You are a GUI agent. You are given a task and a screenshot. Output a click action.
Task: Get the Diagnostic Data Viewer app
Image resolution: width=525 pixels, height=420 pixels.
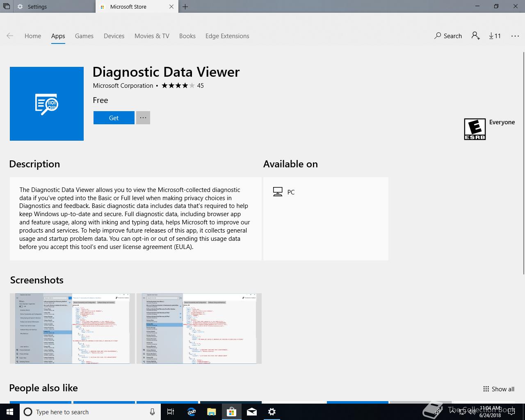(114, 118)
